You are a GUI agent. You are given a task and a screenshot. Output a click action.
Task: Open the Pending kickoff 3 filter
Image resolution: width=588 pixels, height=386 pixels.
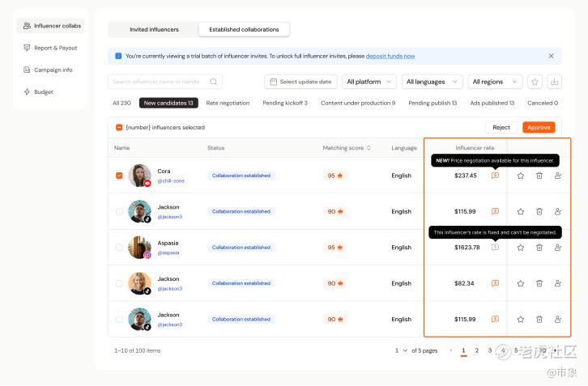point(285,103)
